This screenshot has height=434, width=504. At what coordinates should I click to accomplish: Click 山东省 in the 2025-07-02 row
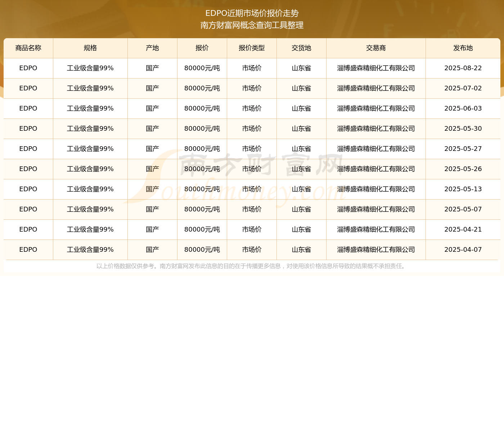pyautogui.click(x=302, y=88)
